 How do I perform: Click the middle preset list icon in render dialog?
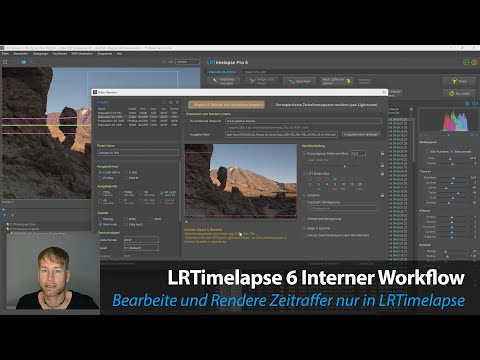[171, 102]
